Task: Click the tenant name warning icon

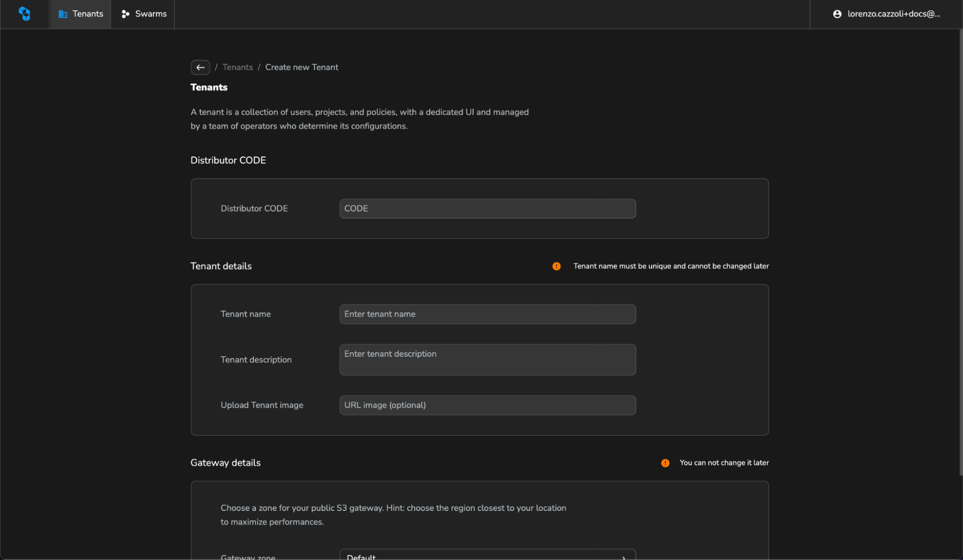Action: (x=556, y=266)
